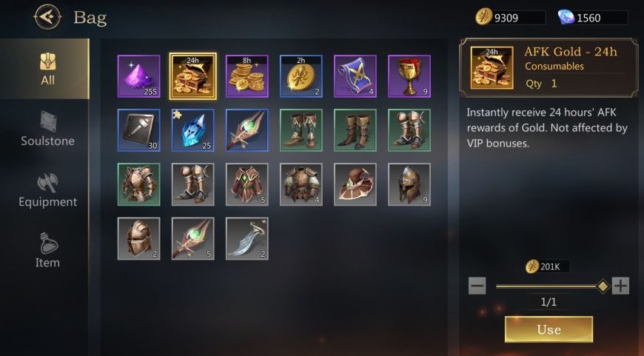The height and width of the screenshot is (356, 644).
Task: Switch to the Equipment tab
Action: 47,190
